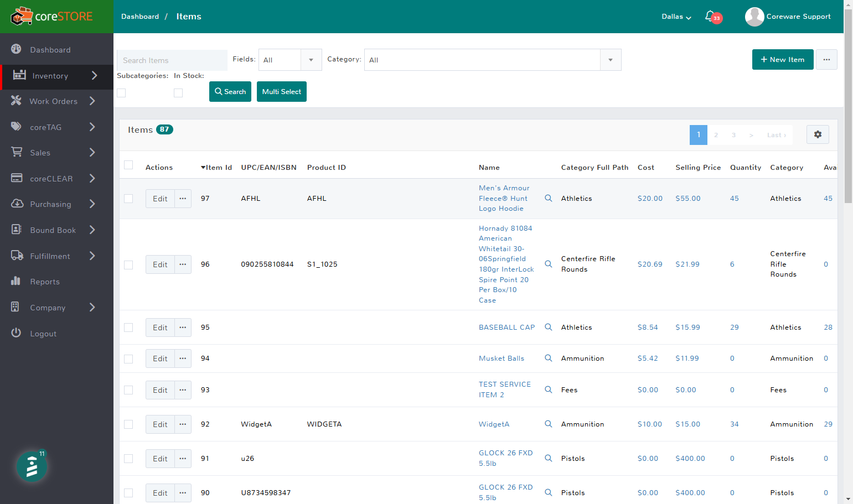Image resolution: width=853 pixels, height=504 pixels.
Task: Click the coreSTORE logo
Action: click(x=51, y=17)
